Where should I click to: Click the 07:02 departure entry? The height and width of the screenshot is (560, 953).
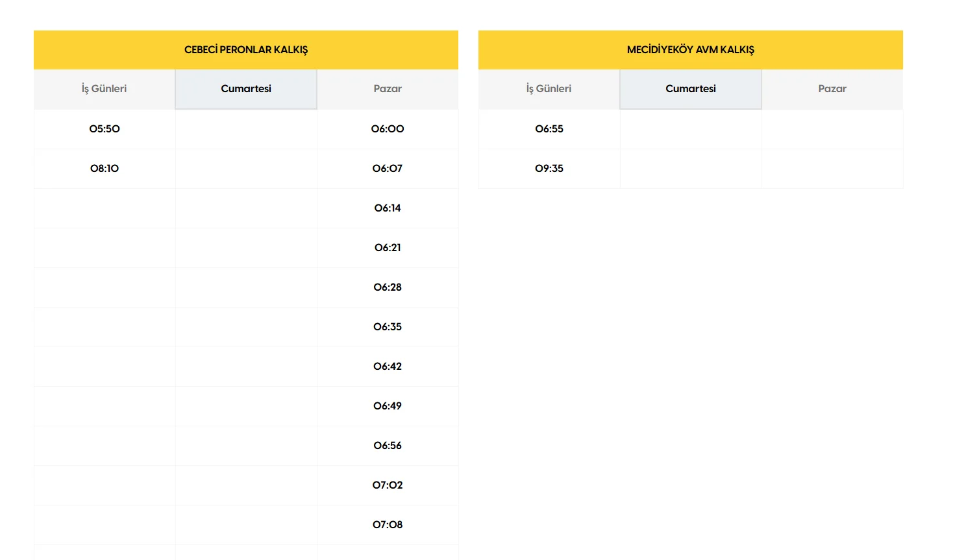click(388, 485)
